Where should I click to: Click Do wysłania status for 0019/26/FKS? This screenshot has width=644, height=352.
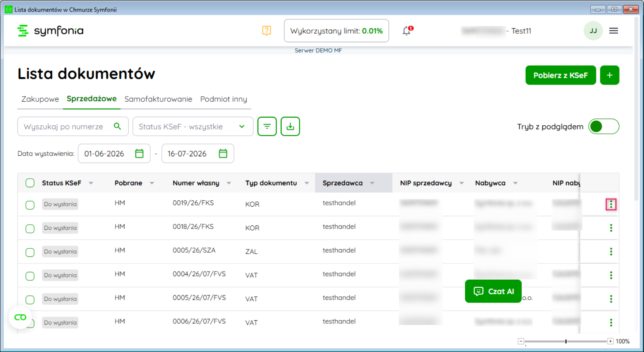coord(60,204)
